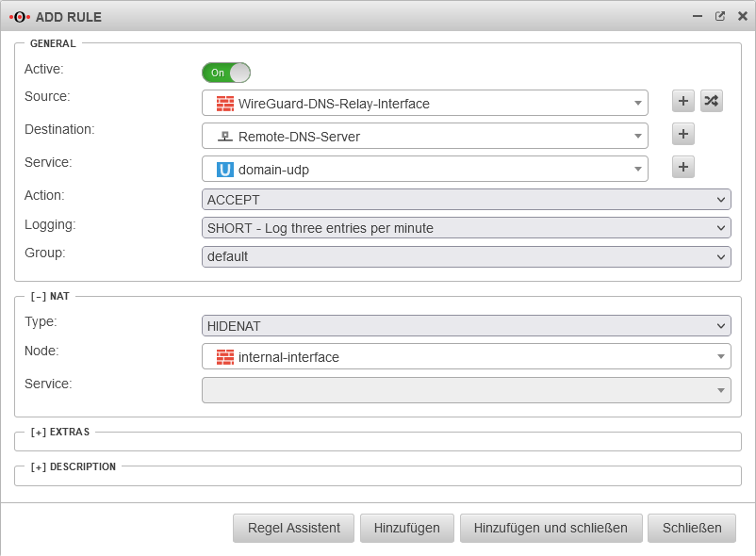Viewport: 756px width, 556px height.
Task: Open the Logging level dropdown
Action: tap(466, 228)
